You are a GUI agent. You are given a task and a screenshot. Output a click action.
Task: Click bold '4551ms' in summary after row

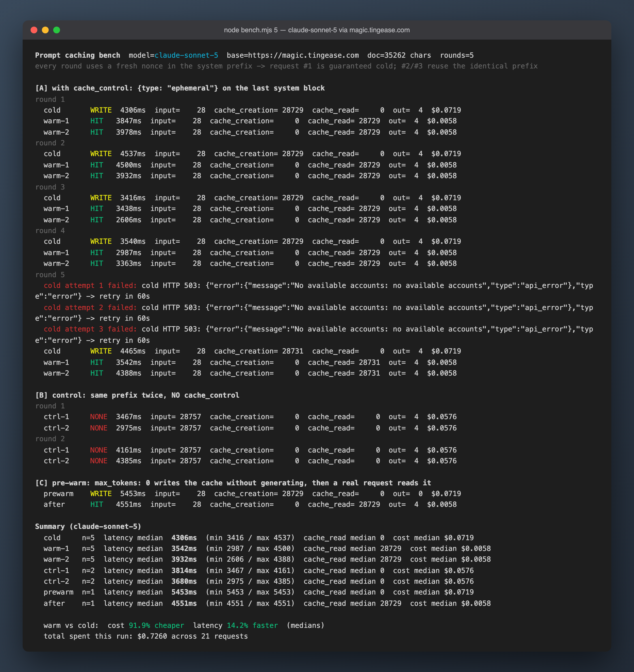(184, 603)
